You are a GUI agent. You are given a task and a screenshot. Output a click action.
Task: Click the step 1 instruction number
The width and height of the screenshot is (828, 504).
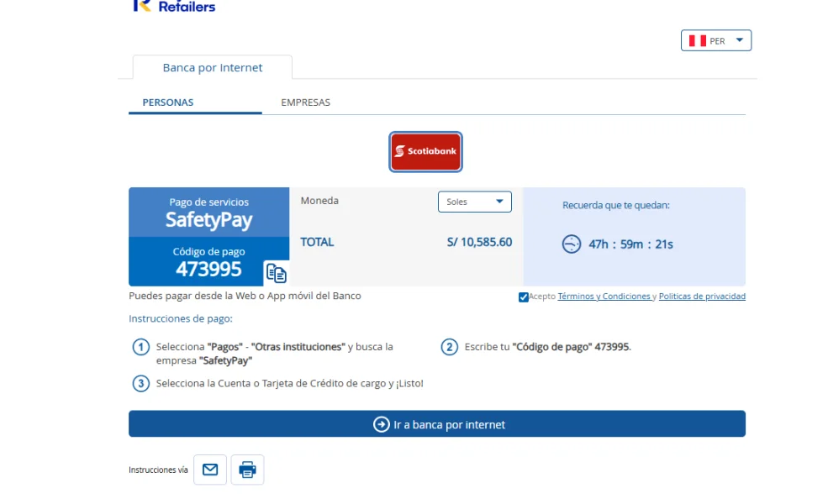click(140, 347)
